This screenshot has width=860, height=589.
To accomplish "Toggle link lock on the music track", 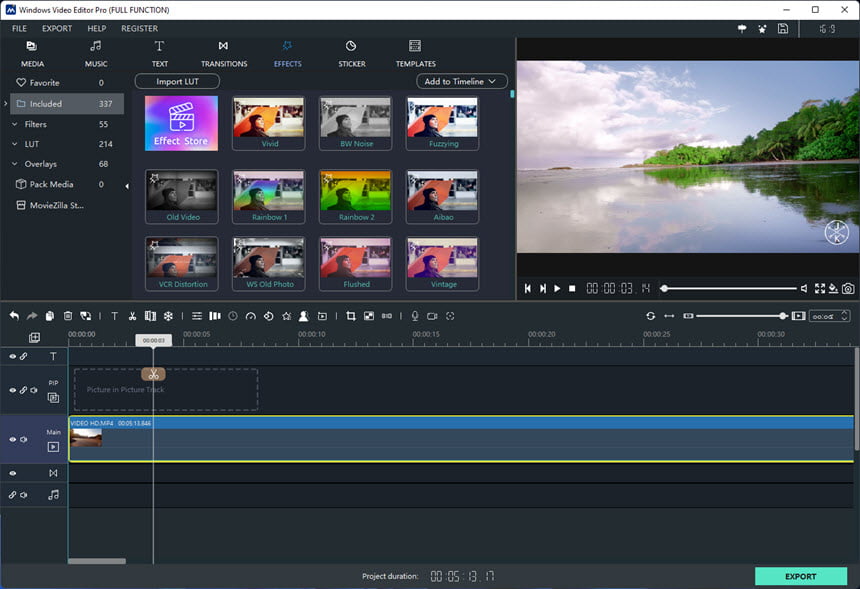I will tap(12, 495).
